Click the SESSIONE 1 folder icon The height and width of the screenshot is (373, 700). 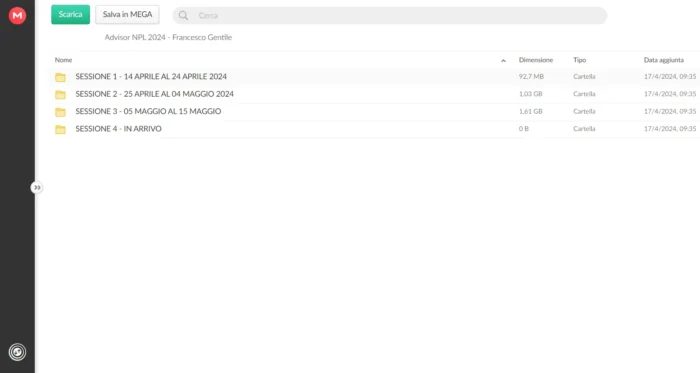point(60,77)
